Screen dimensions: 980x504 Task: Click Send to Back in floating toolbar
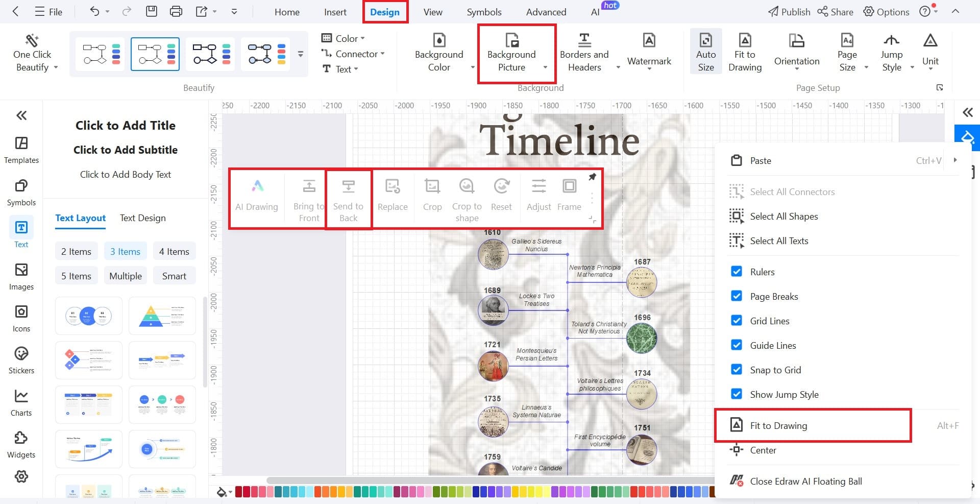click(x=348, y=200)
